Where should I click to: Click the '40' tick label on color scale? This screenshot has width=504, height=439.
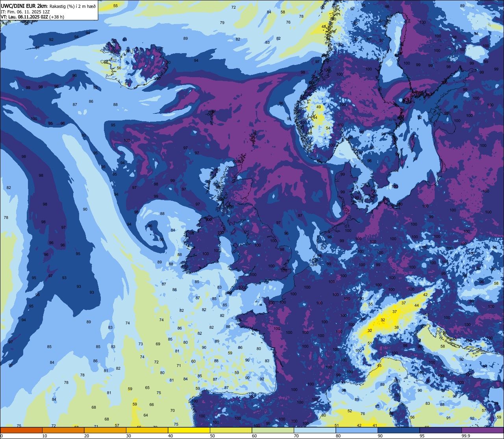click(170, 436)
